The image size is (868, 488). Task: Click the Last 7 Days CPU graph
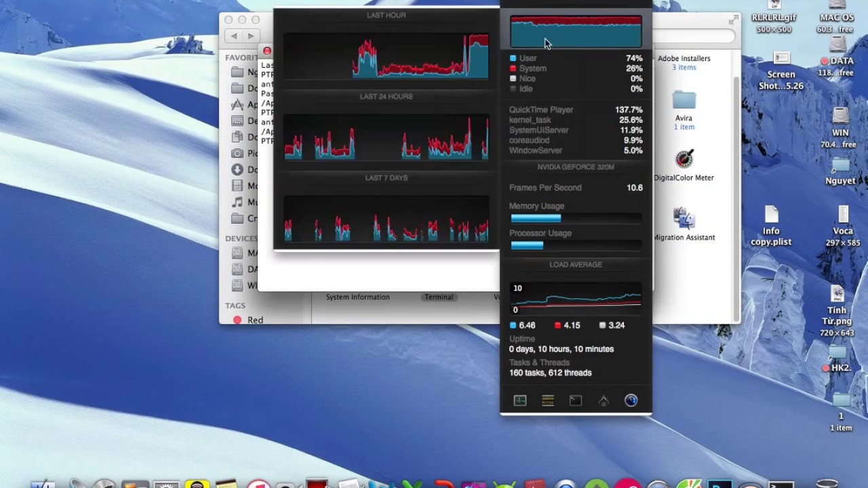pos(386,218)
